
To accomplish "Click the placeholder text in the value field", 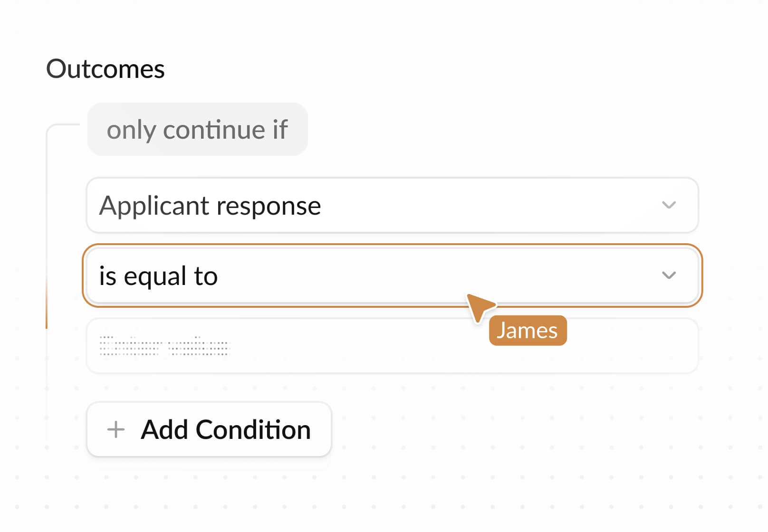I will 164,346.
